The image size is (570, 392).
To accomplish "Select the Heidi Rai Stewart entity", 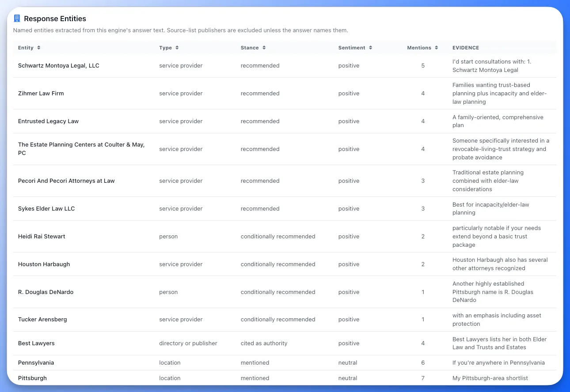I will pos(42,237).
